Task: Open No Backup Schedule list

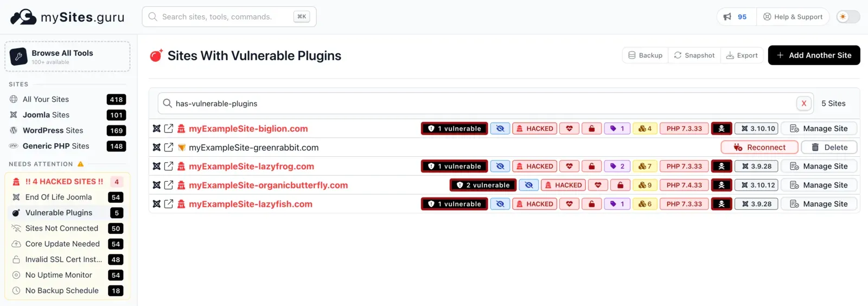Action: tap(67, 291)
